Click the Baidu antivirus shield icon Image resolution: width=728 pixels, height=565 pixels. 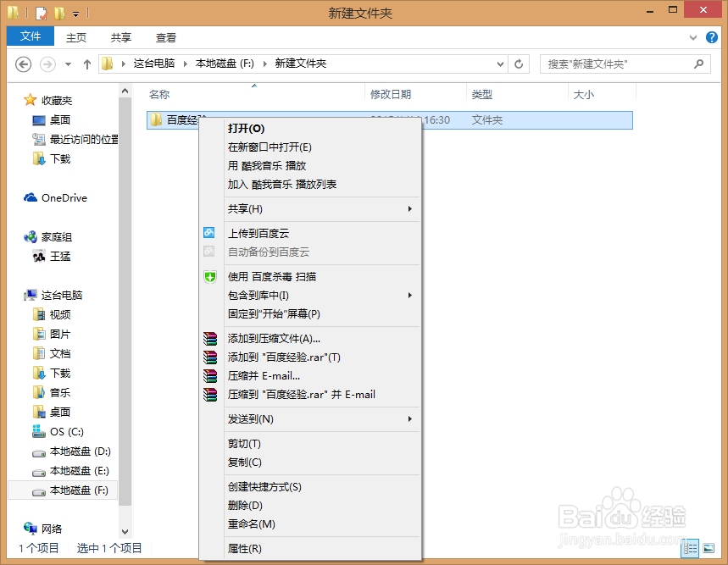click(210, 277)
